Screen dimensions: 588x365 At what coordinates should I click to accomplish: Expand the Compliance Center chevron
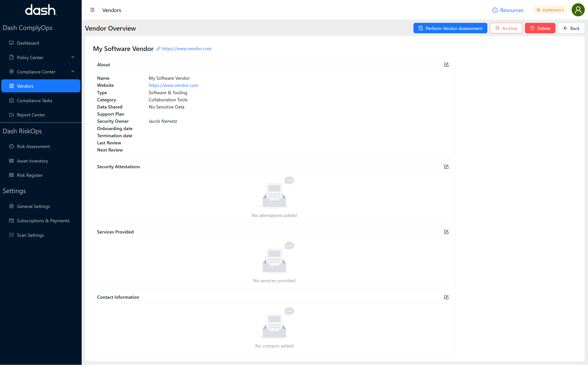(73, 71)
